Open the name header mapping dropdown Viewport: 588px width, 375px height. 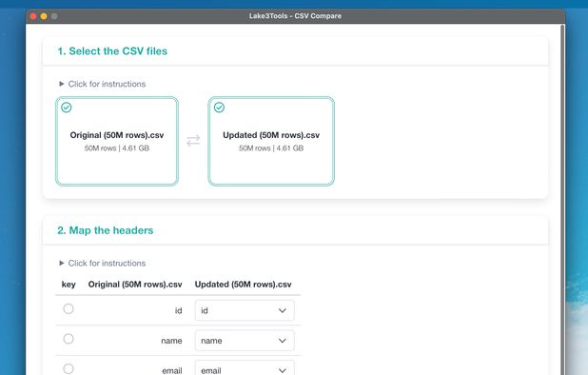coord(245,341)
